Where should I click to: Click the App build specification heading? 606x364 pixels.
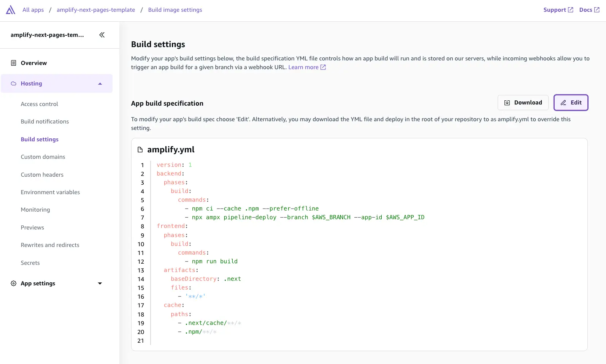tap(167, 103)
